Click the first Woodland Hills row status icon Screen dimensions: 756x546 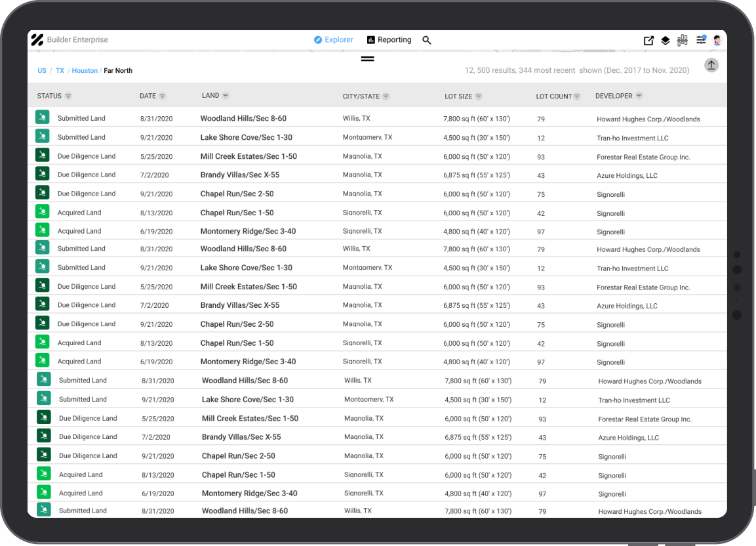click(43, 117)
